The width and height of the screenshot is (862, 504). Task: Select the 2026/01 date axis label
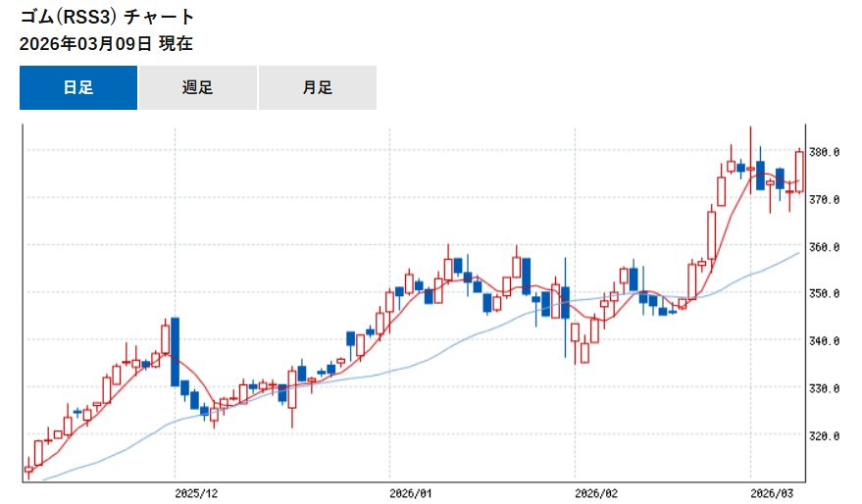pyautogui.click(x=411, y=491)
